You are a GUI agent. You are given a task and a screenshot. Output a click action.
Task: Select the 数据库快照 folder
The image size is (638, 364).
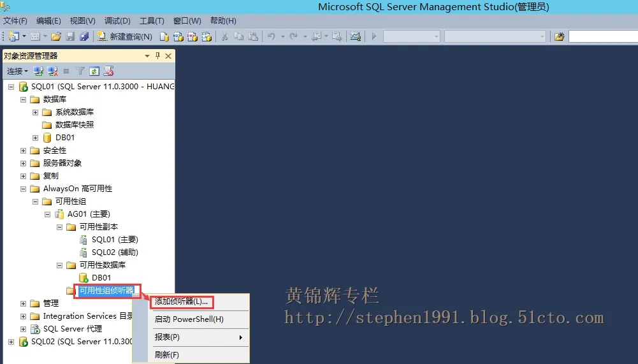point(75,124)
